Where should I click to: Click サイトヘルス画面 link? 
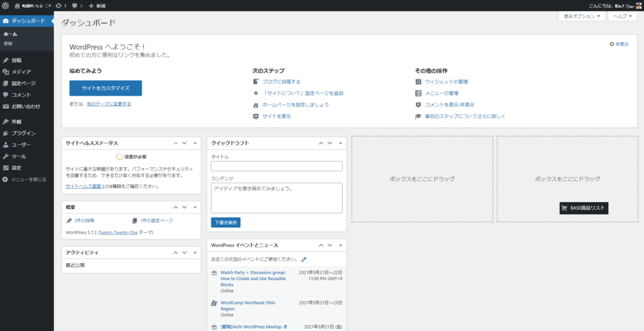pos(84,186)
